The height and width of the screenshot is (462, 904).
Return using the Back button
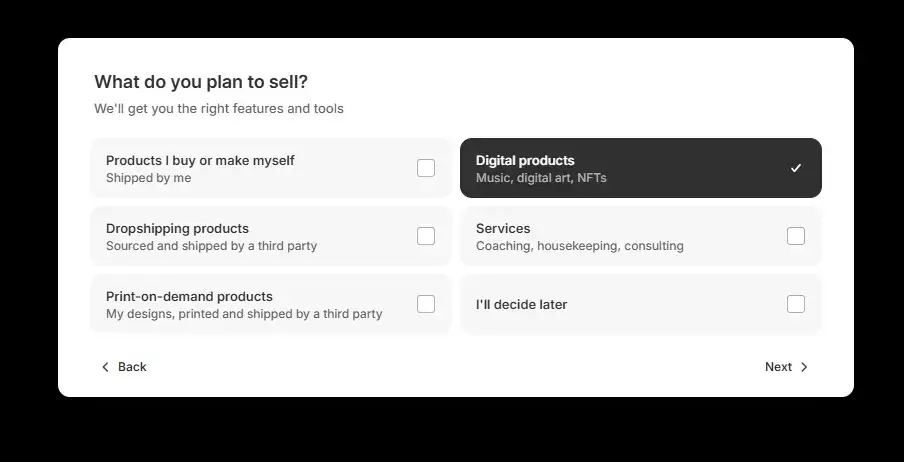pyautogui.click(x=124, y=367)
